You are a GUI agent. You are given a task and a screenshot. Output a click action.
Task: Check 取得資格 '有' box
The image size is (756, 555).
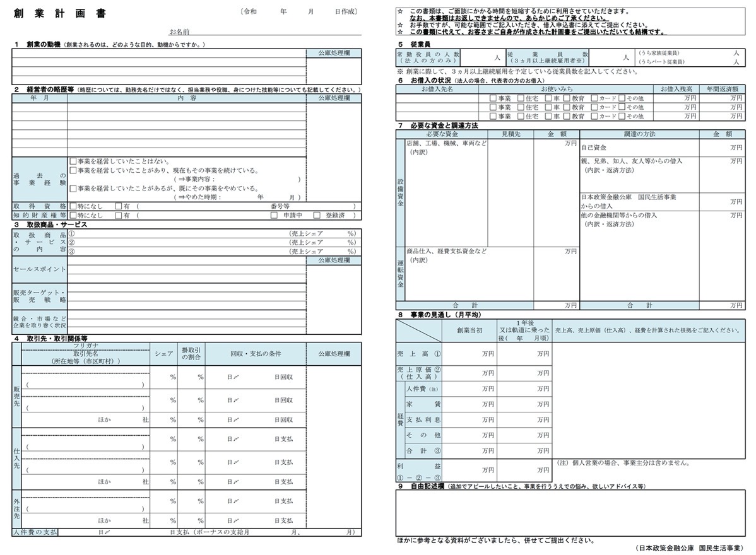(x=119, y=206)
